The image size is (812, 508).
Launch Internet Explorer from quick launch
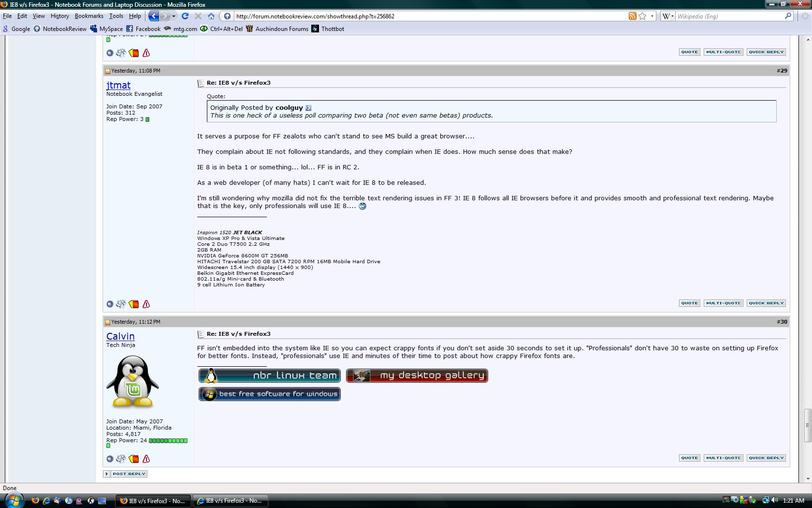tap(46, 501)
